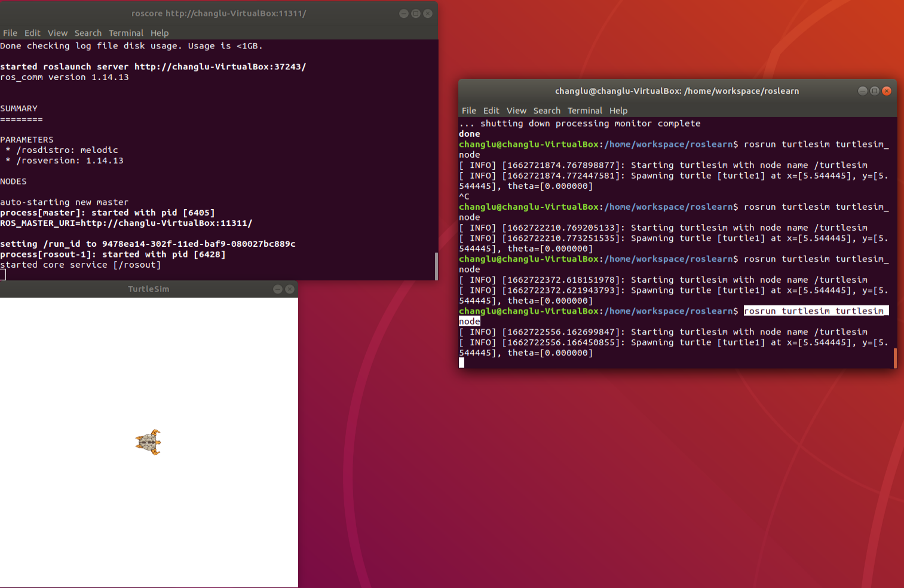Minimize the TurtleSim window
Screen dimensions: 904x588
pyautogui.click(x=278, y=289)
